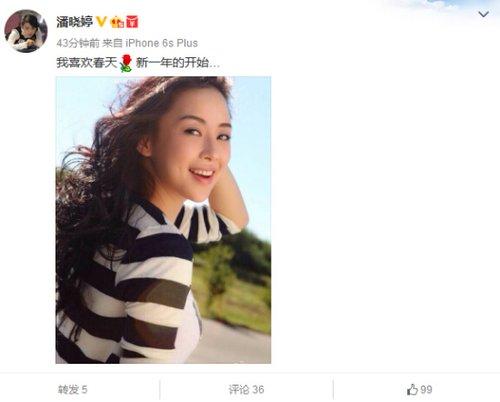This screenshot has height=402, width=500.
Task: Click the iPhone 6s Plus source link
Action: 162,43
